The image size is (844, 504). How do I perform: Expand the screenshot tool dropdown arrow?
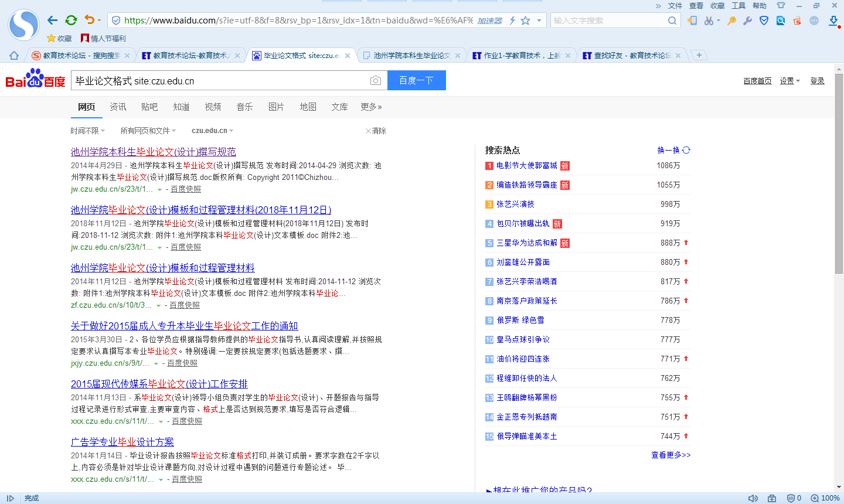[x=719, y=21]
